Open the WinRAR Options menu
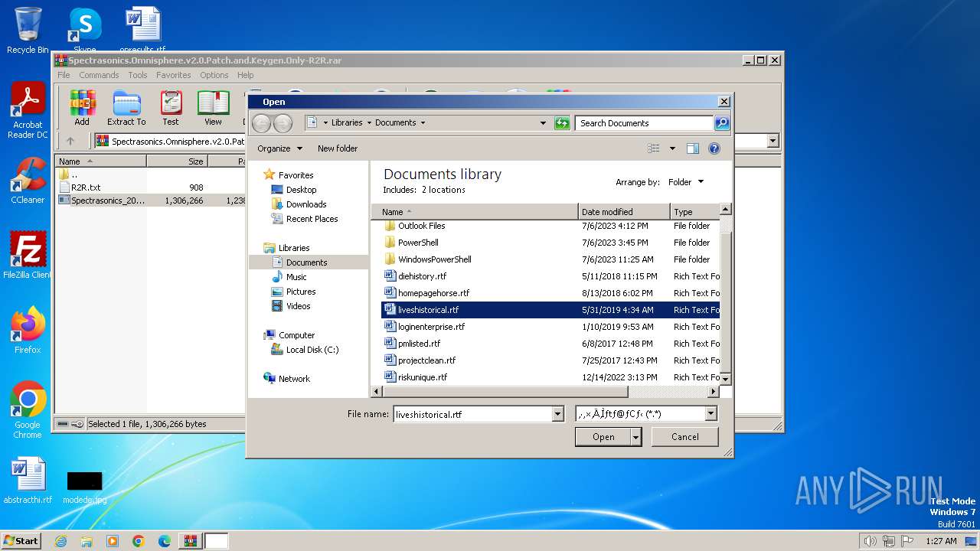Viewport: 980px width, 551px height. [214, 75]
